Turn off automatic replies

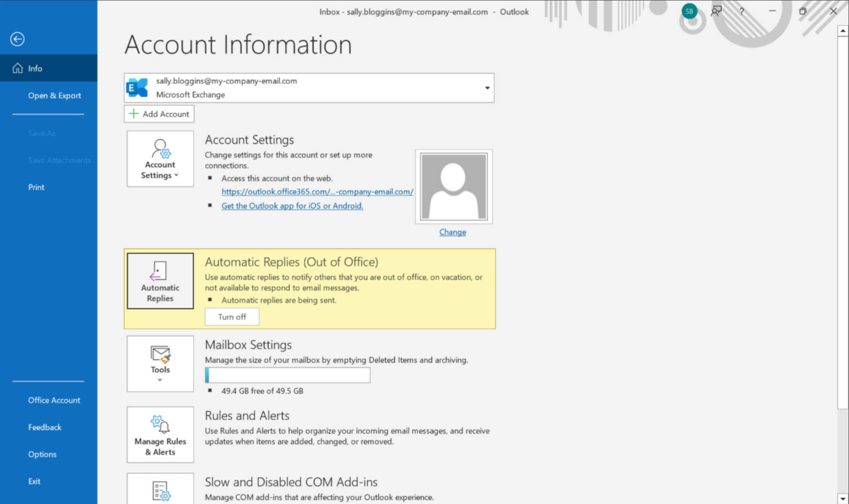tap(232, 317)
